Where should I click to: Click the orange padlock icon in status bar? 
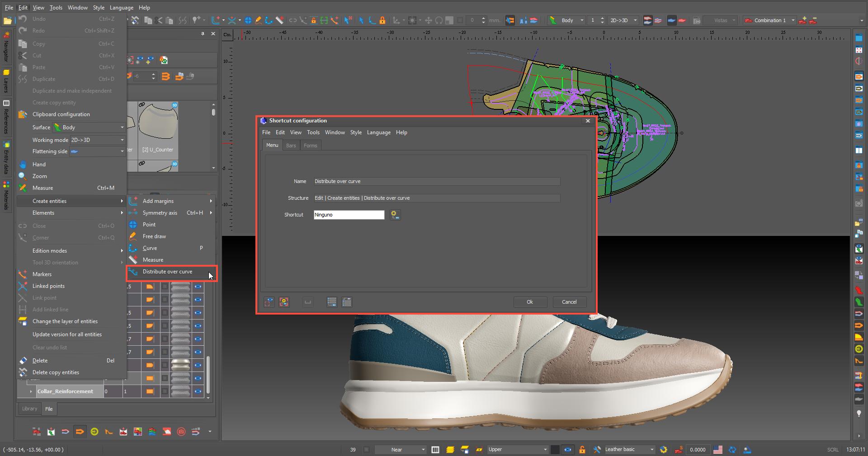pos(582,450)
